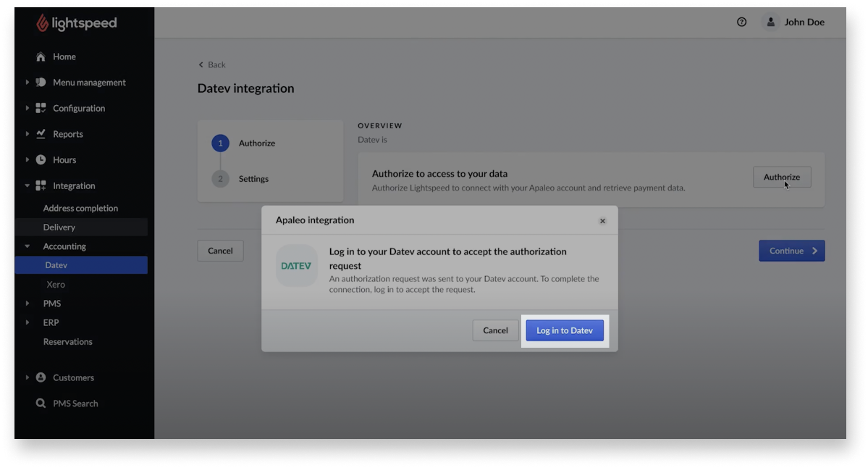Expand the Customers arrow
This screenshot has width=868, height=468.
27,377
